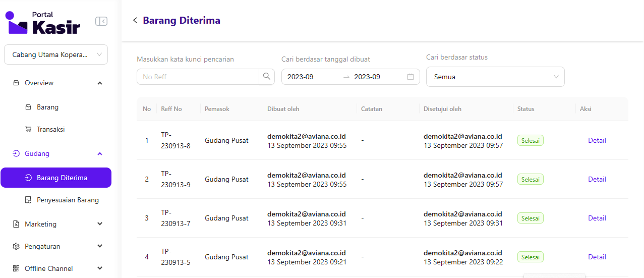Viewport: 644px width, 278px height.
Task: Click the calendar icon in date range
Action: [x=411, y=77]
